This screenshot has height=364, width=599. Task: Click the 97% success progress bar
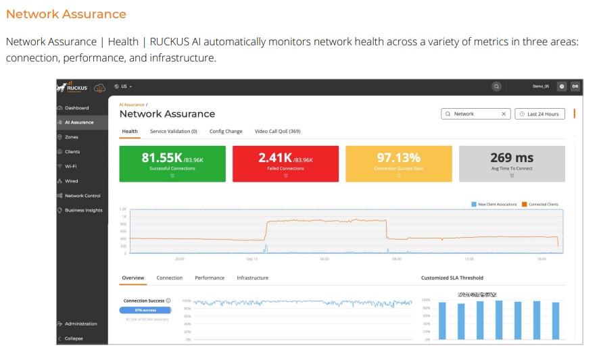point(145,310)
